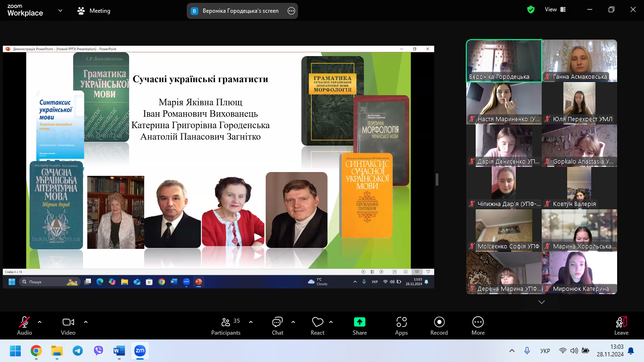Click the Cloudy weather widget on shared taskbar

click(x=318, y=282)
